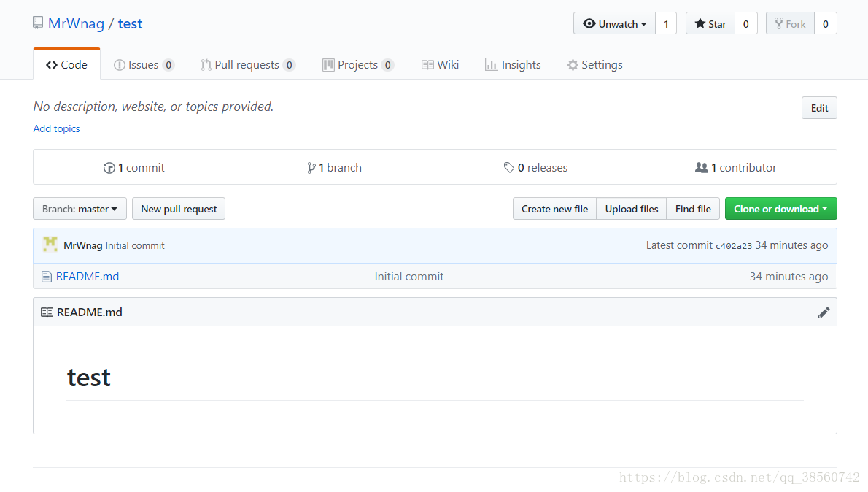The height and width of the screenshot is (492, 868).
Task: Open the README.md file link
Action: 88,277
